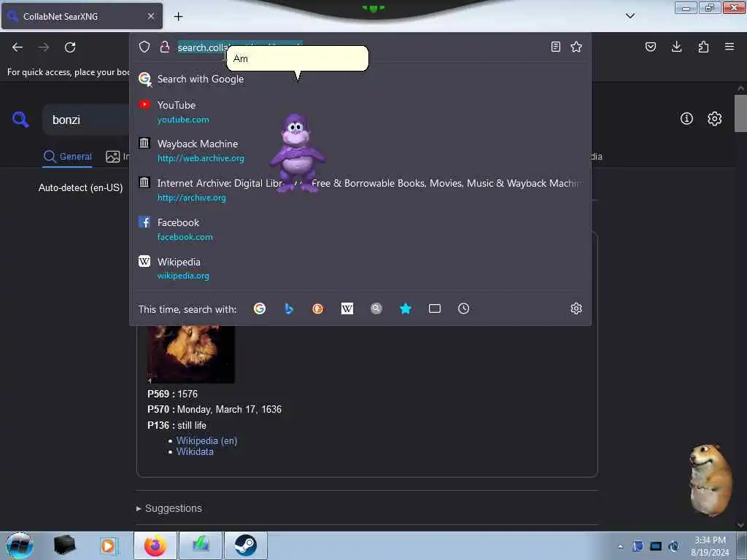Expand the Suggestions section
Screen dimensions: 747x560
(x=169, y=508)
